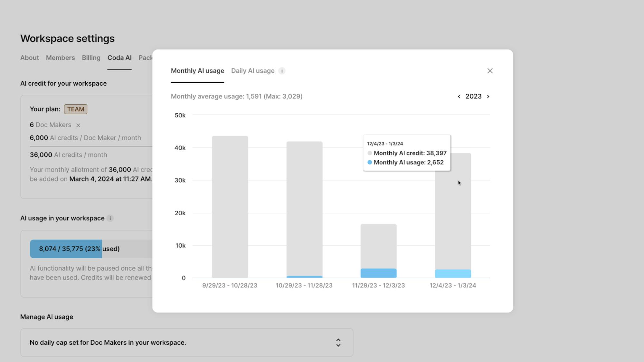Viewport: 644px width, 362px height.
Task: Go to next year with right chevron
Action: 488,97
